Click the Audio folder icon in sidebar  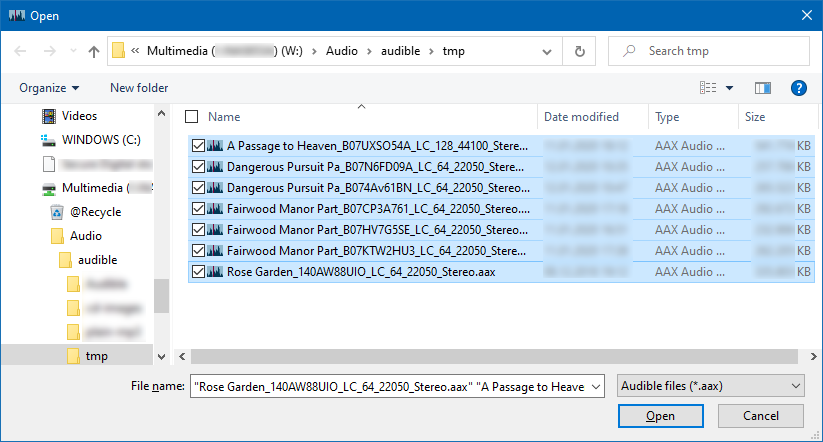tap(58, 236)
